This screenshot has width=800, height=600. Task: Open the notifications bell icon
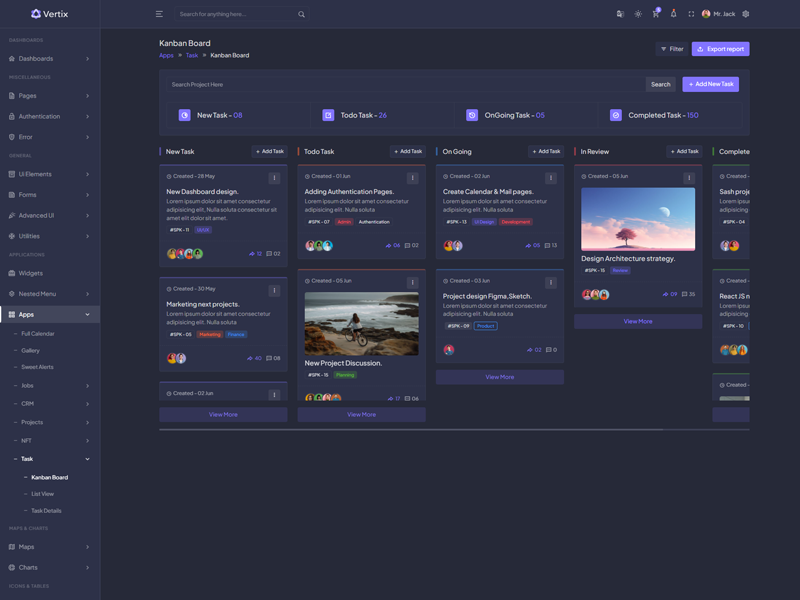tap(673, 14)
